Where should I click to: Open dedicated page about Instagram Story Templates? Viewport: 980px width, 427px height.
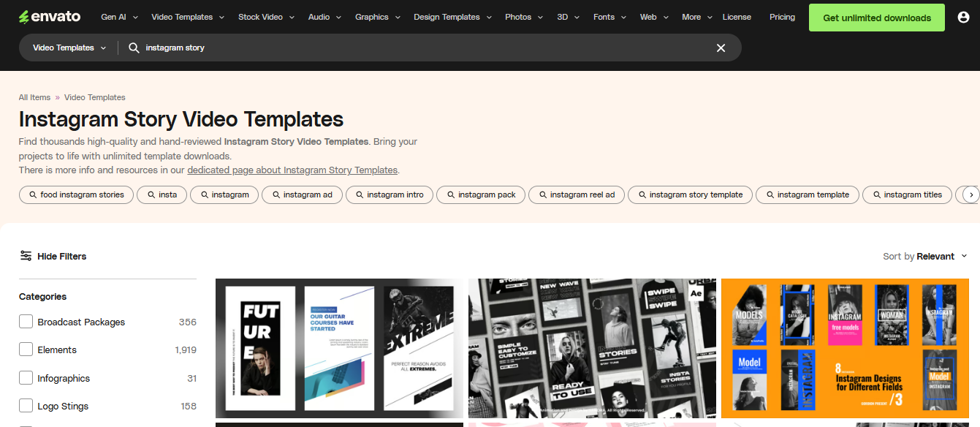[x=292, y=170]
